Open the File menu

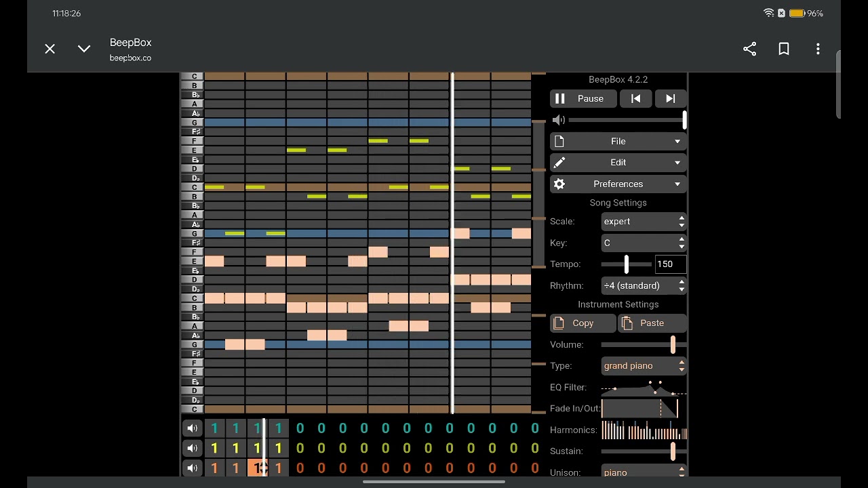click(618, 142)
